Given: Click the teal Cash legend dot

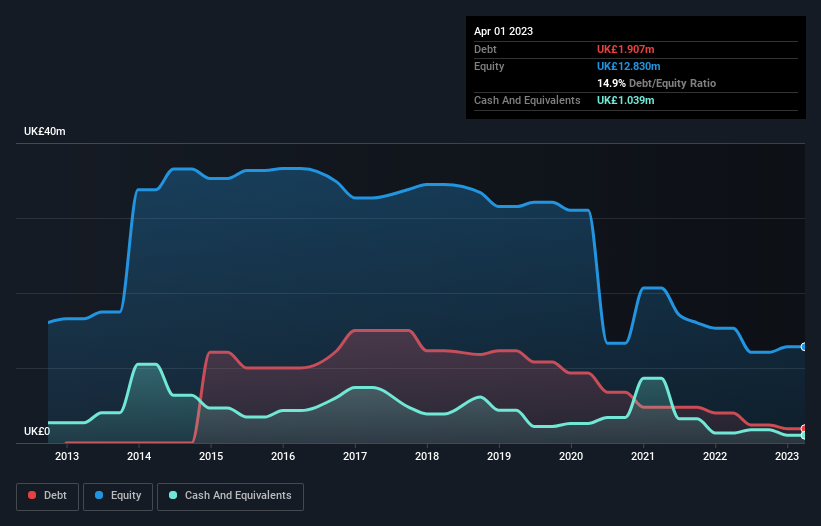Looking at the screenshot, I should [x=173, y=495].
